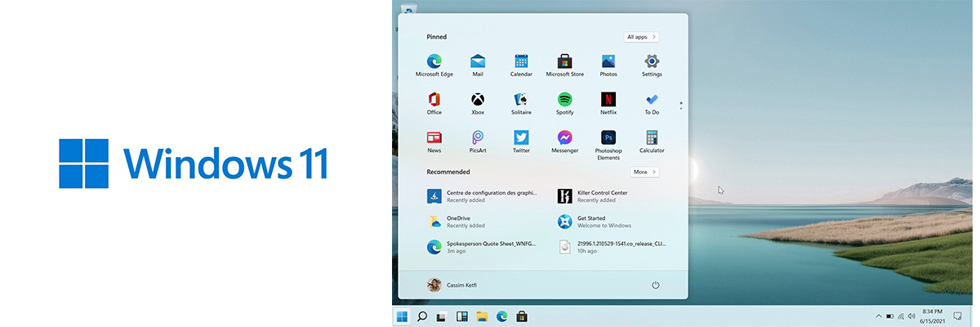This screenshot has height=327, width=980.
Task: Launch the Office app
Action: (x=434, y=104)
